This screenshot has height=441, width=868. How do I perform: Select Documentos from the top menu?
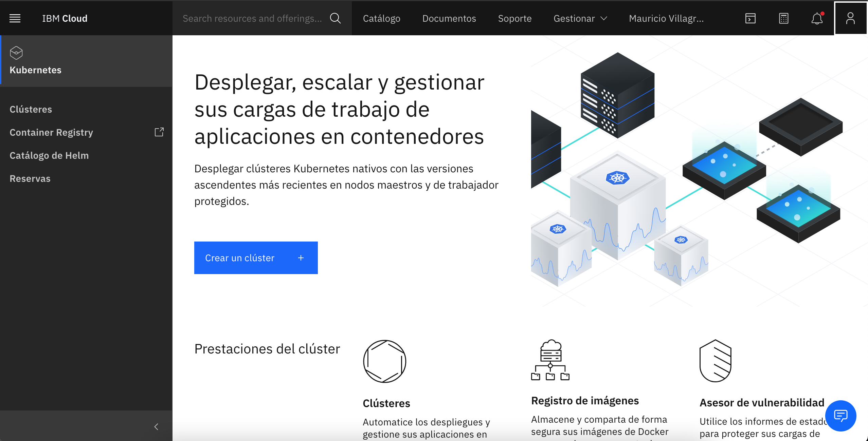449,19
